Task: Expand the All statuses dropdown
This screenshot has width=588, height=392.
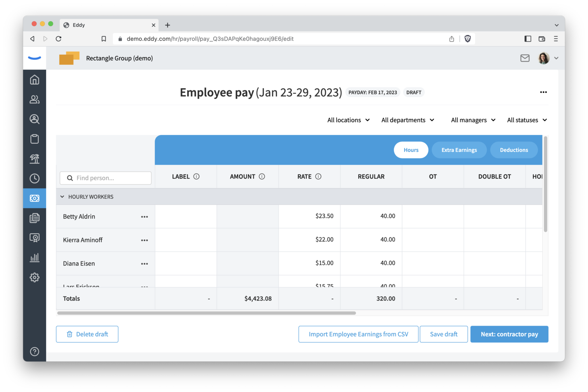Action: [527, 120]
